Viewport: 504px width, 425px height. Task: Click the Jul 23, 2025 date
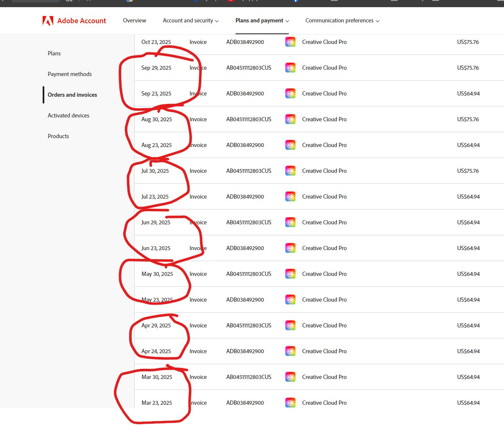[155, 196]
